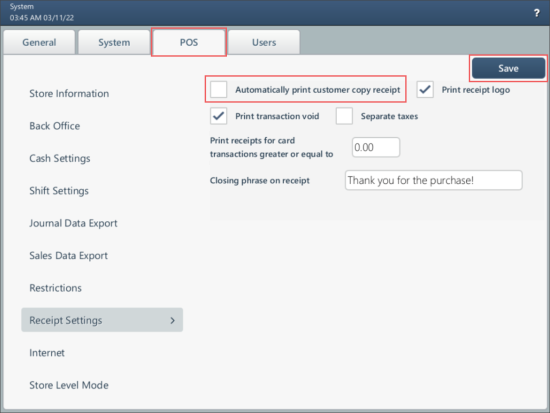Go to the Users tab
550x413 pixels.
264,42
